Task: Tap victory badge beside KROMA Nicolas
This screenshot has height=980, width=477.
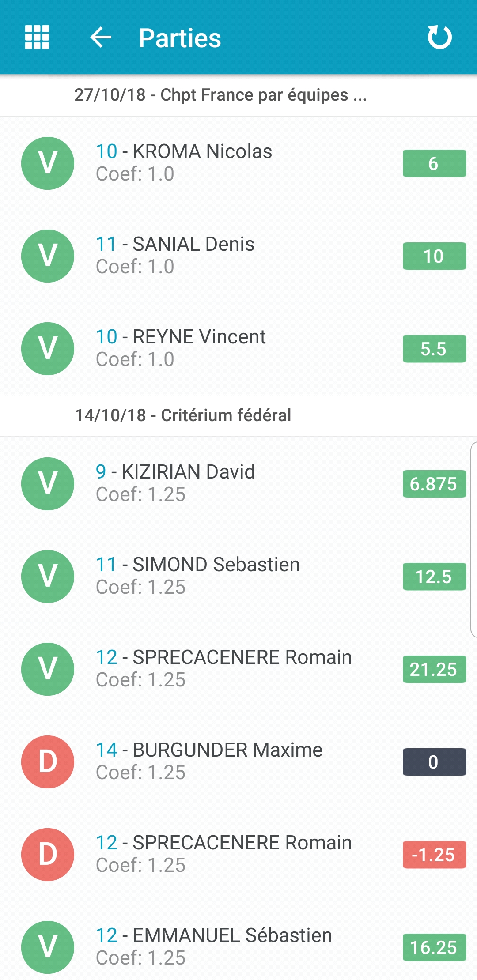Action: tap(48, 163)
